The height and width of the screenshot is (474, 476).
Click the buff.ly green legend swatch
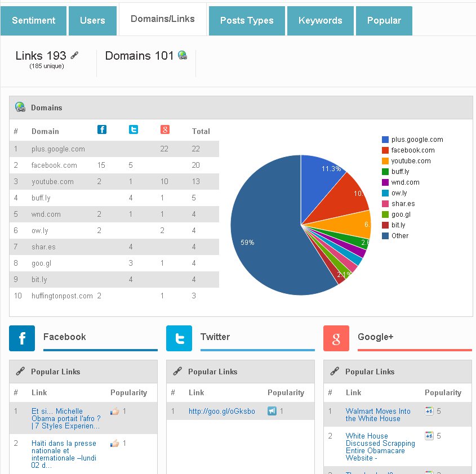tap(385, 172)
